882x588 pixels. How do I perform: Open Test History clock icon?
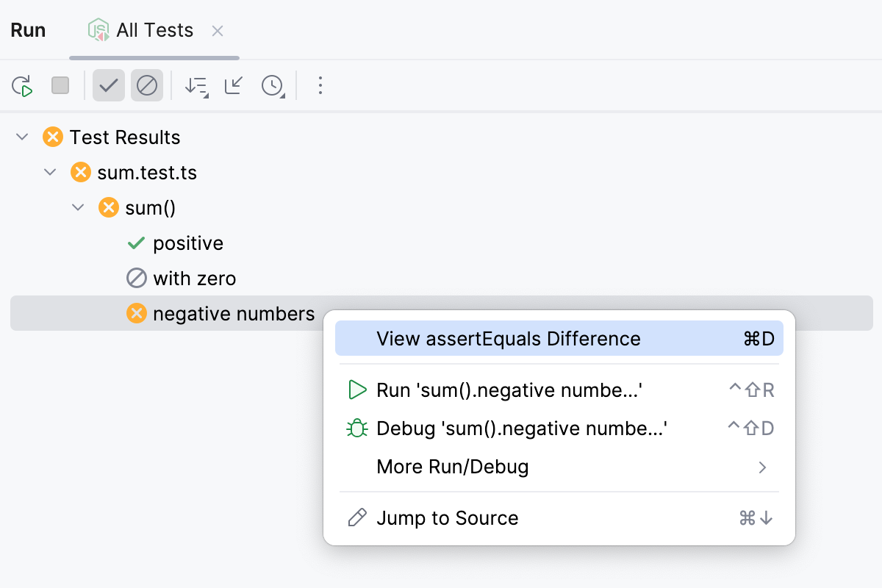click(x=273, y=86)
